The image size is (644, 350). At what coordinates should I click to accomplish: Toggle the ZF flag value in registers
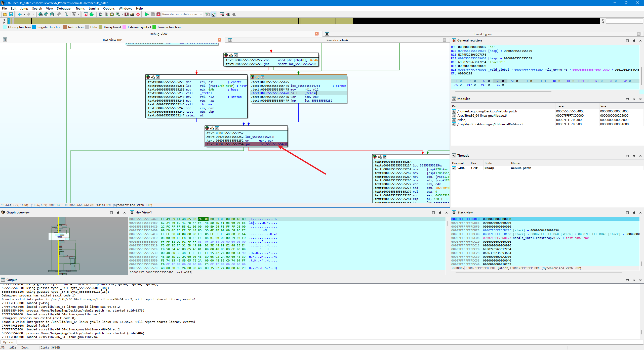pyautogui.click(x=503, y=81)
